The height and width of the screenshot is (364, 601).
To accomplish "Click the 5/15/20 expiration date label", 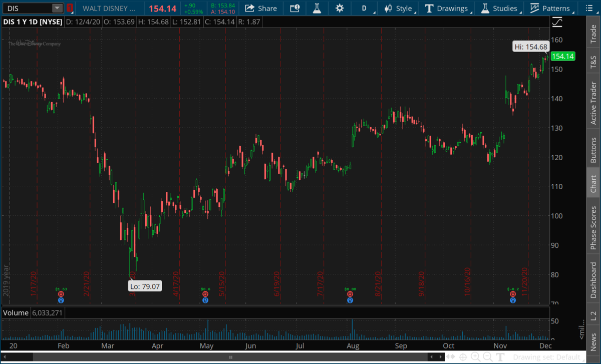I will (x=222, y=284).
